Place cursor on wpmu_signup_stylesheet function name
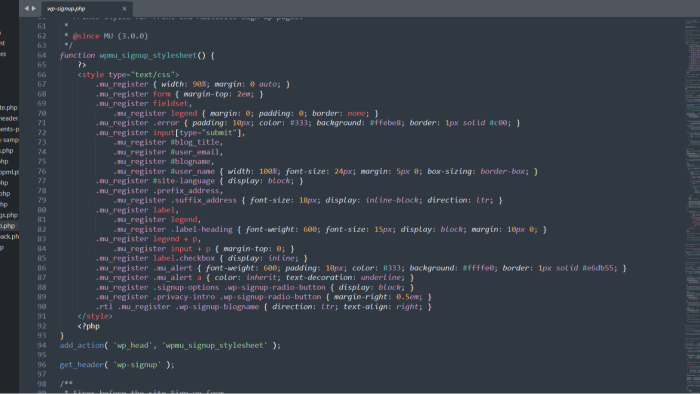The image size is (700, 394). [148, 55]
